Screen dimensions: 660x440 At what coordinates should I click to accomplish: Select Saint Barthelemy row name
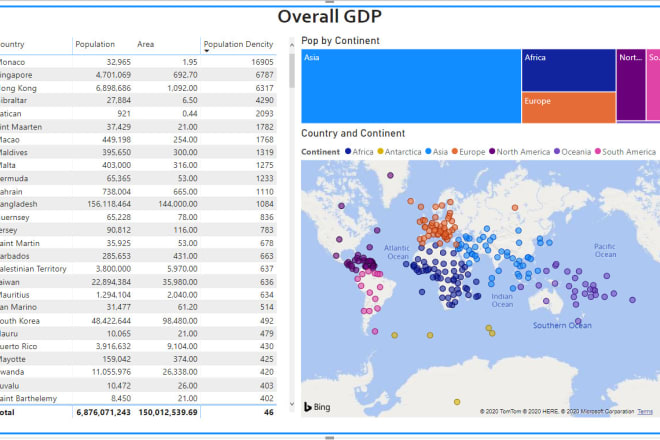[x=28, y=398]
